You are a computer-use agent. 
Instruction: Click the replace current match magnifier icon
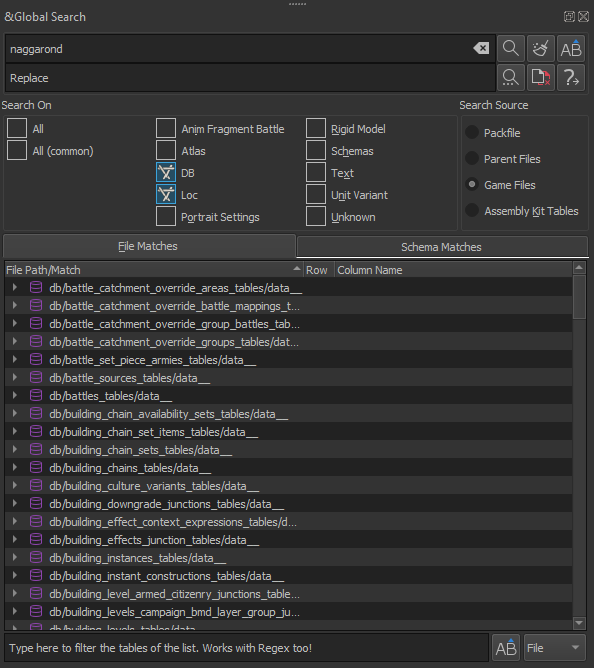[x=510, y=78]
